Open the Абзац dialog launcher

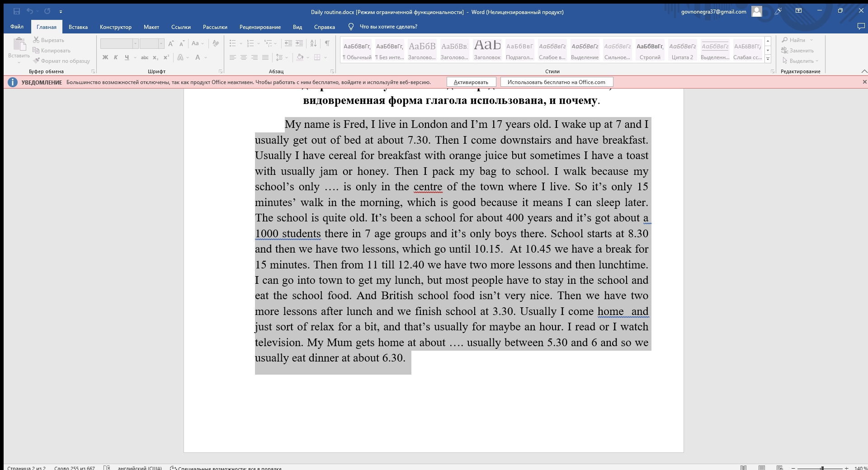pyautogui.click(x=332, y=71)
